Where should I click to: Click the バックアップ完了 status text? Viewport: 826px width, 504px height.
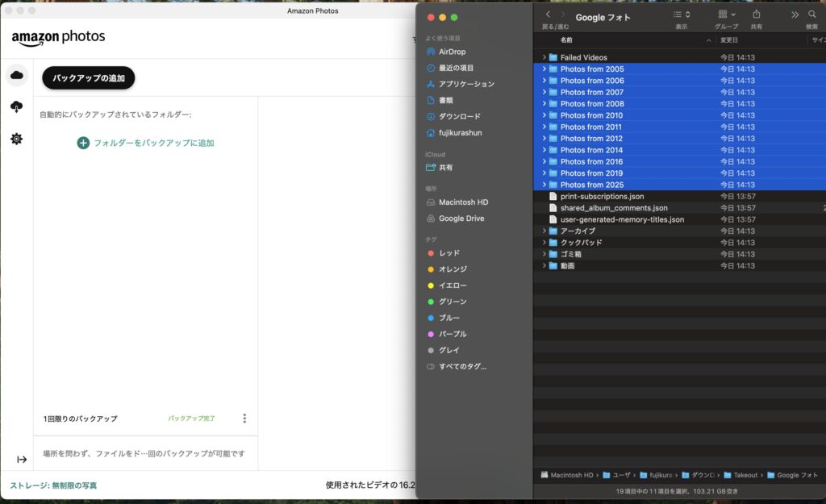pos(191,419)
